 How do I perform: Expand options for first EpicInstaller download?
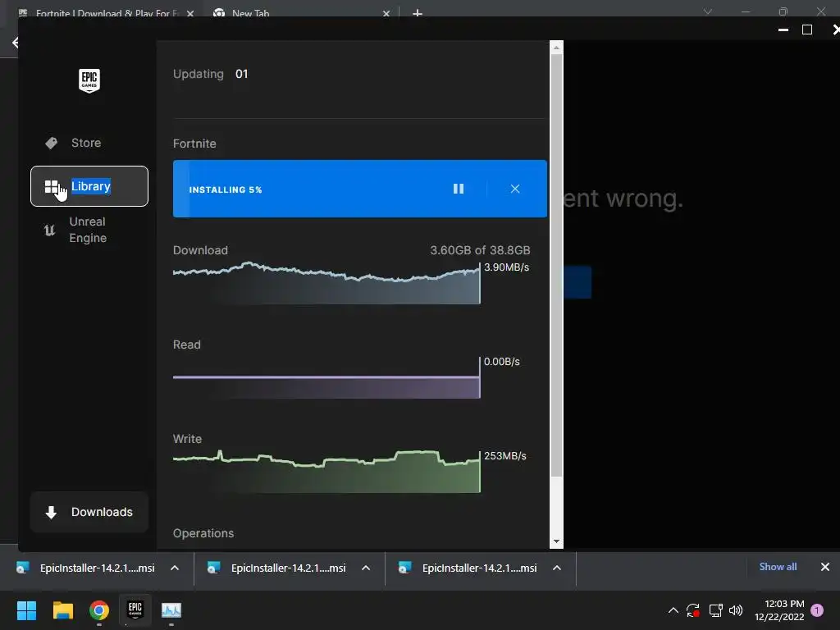point(175,568)
